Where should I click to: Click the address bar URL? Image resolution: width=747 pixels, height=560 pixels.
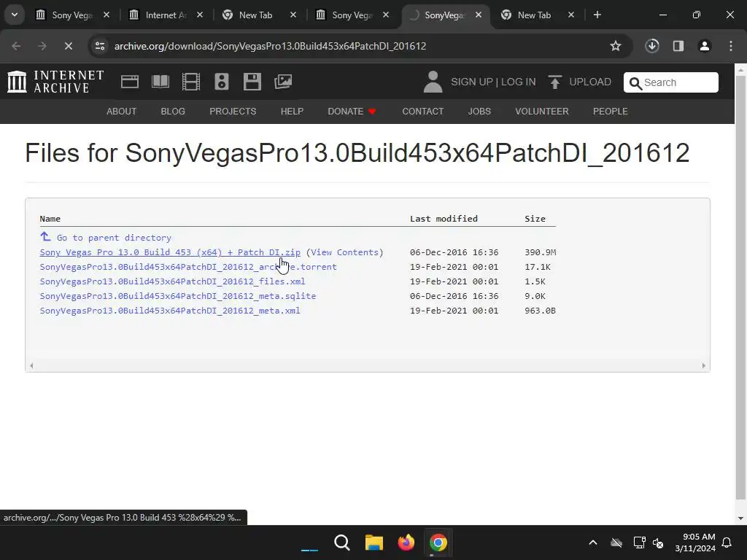(x=270, y=46)
